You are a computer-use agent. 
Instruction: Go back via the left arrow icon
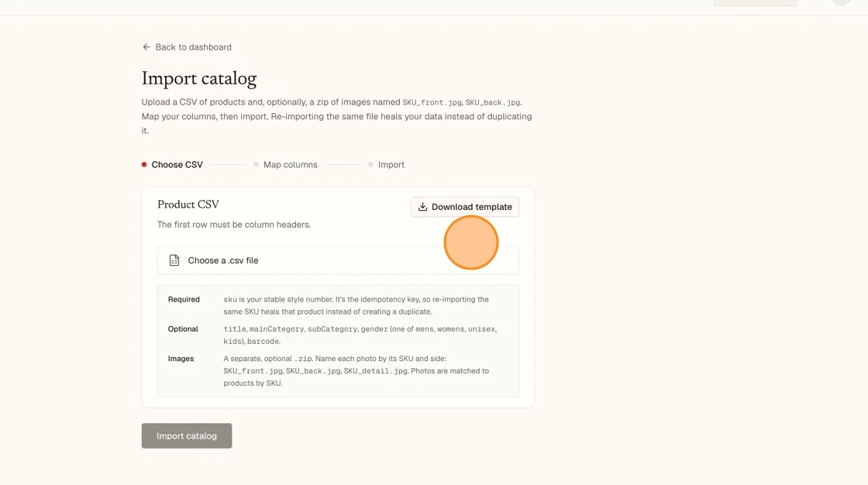(x=146, y=47)
